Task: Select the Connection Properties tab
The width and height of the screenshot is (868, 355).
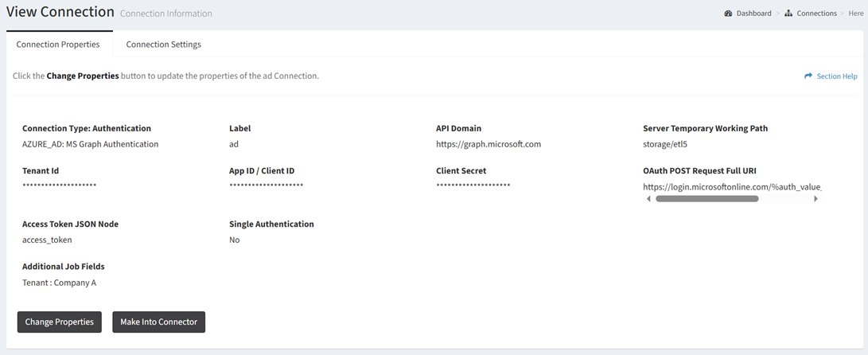Action: click(58, 45)
